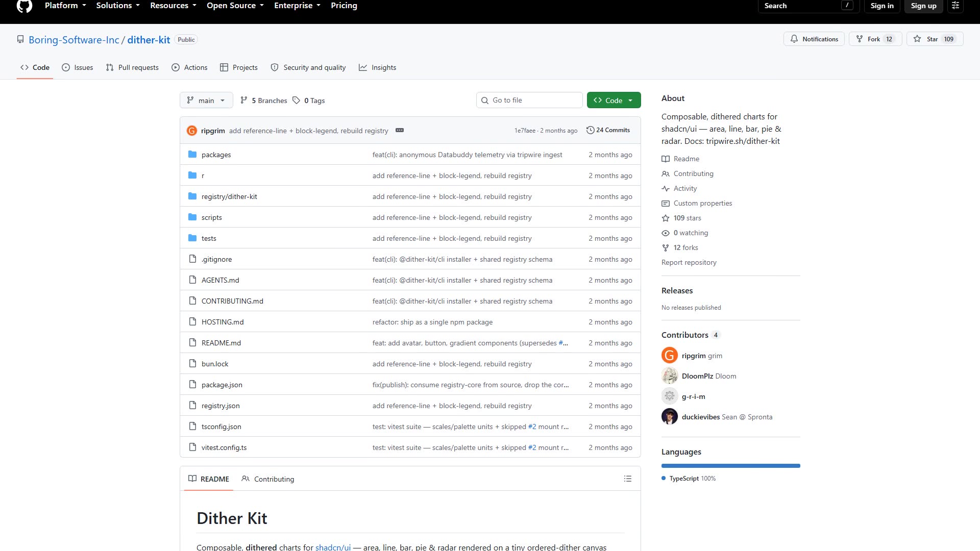Focus the Go to file field
Viewport: 980px width, 551px height.
tap(529, 100)
